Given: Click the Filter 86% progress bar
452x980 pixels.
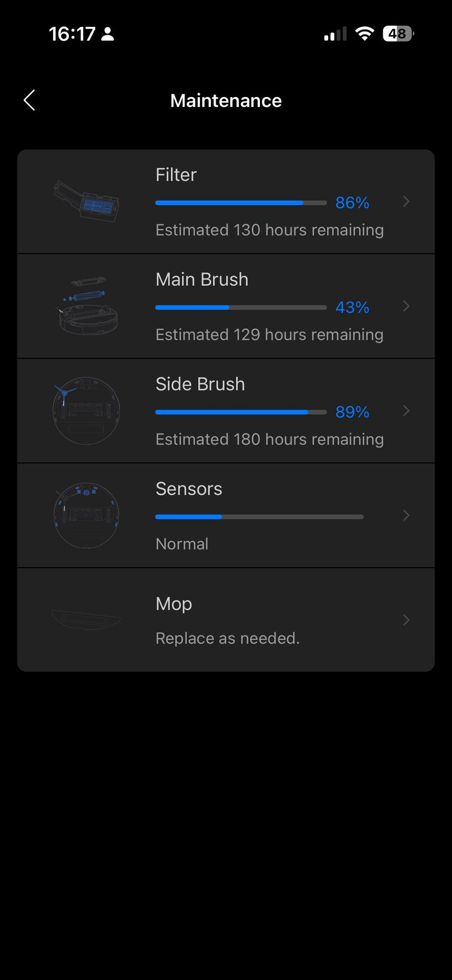Looking at the screenshot, I should click(241, 203).
